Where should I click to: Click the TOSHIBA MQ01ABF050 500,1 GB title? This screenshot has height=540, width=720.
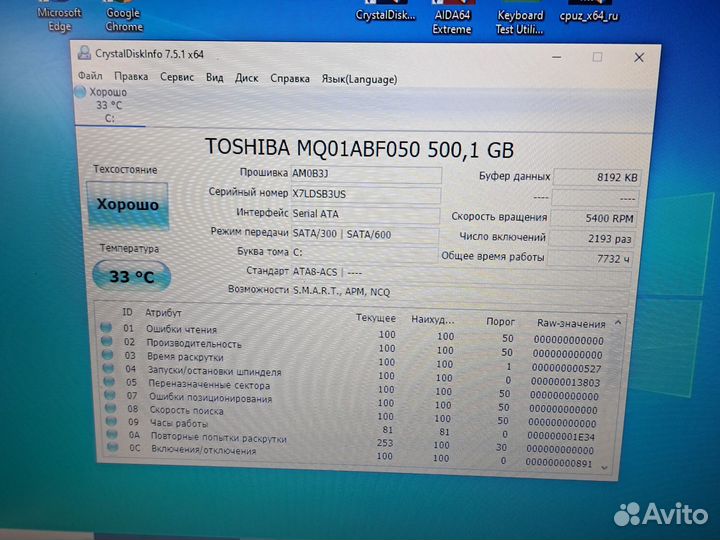tap(359, 149)
